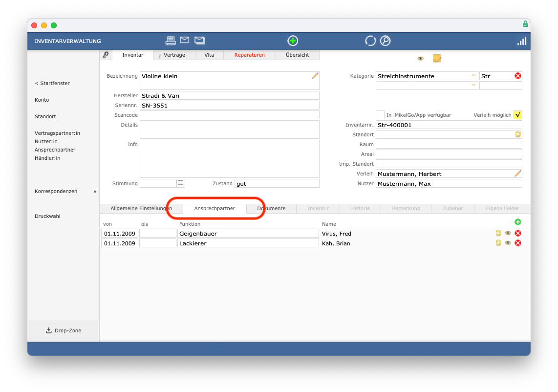Open Konto in sidebar
This screenshot has width=558, height=392.
click(42, 100)
